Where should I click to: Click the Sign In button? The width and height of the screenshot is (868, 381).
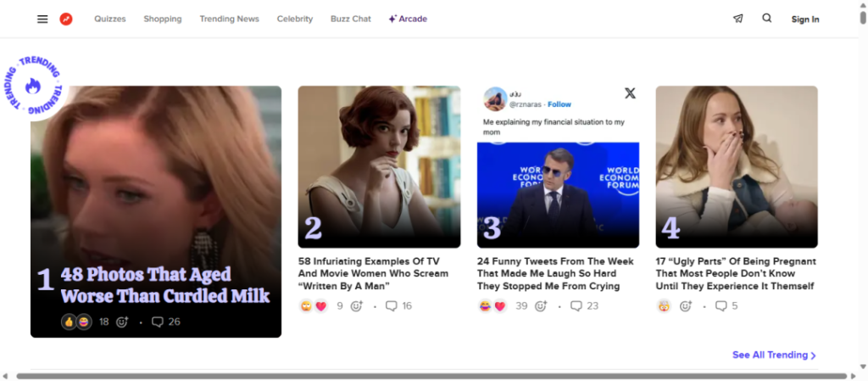804,20
